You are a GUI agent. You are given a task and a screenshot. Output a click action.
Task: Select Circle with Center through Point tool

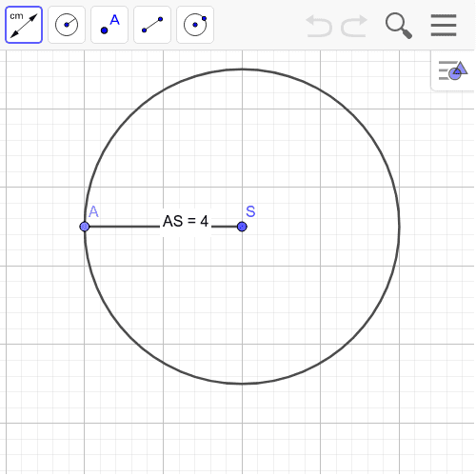click(x=195, y=25)
